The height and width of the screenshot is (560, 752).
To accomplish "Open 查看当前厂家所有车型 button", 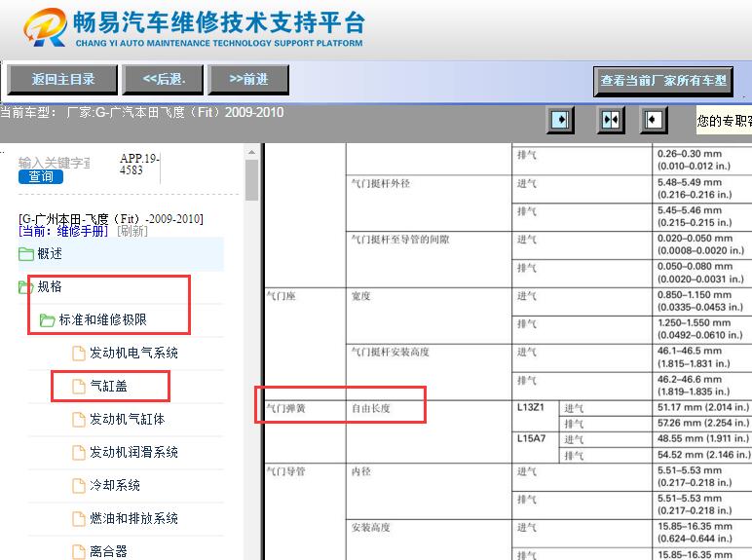I will tap(663, 81).
